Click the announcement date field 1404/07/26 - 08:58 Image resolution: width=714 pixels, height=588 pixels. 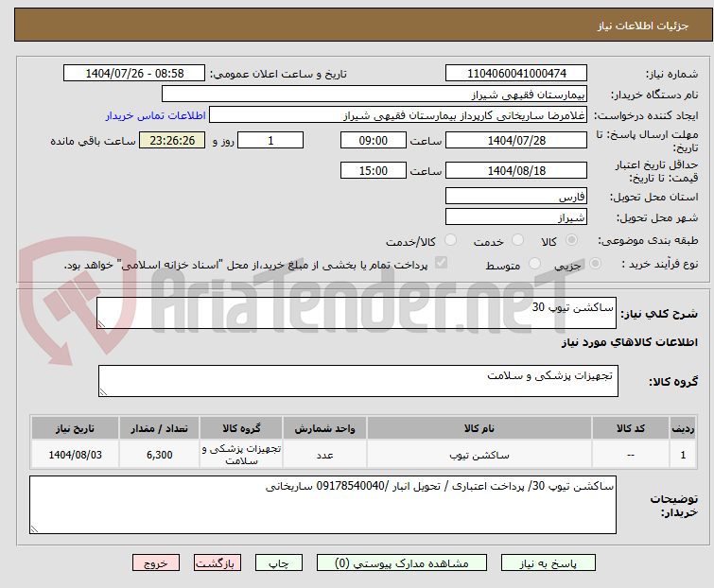point(134,73)
